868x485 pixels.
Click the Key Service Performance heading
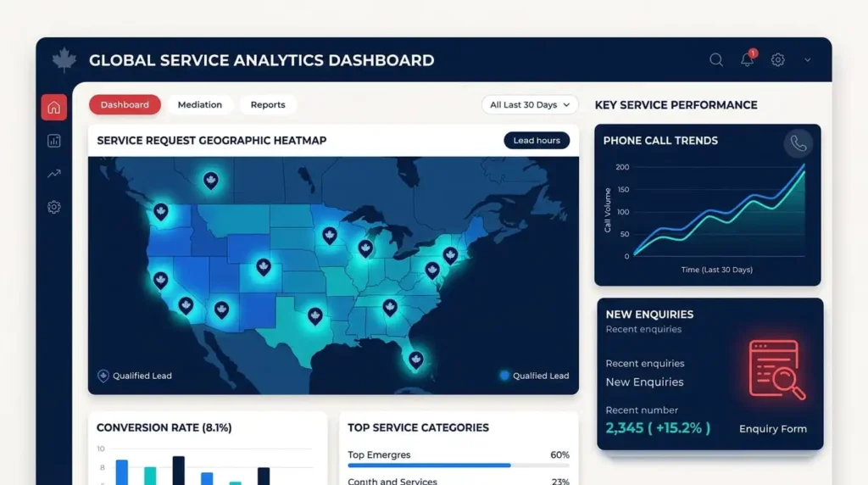[x=676, y=105]
